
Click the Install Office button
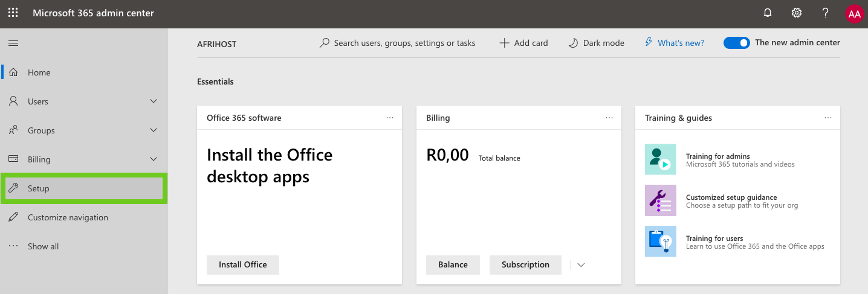pos(242,264)
